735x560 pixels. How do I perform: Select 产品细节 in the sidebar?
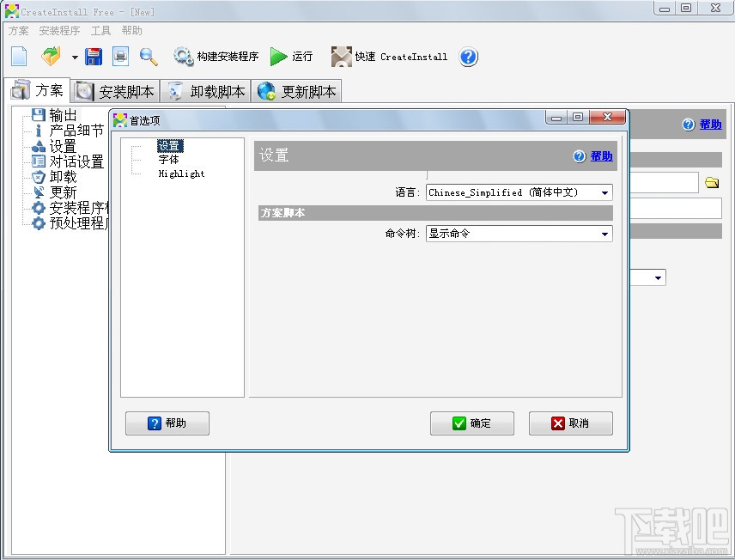tap(77, 128)
